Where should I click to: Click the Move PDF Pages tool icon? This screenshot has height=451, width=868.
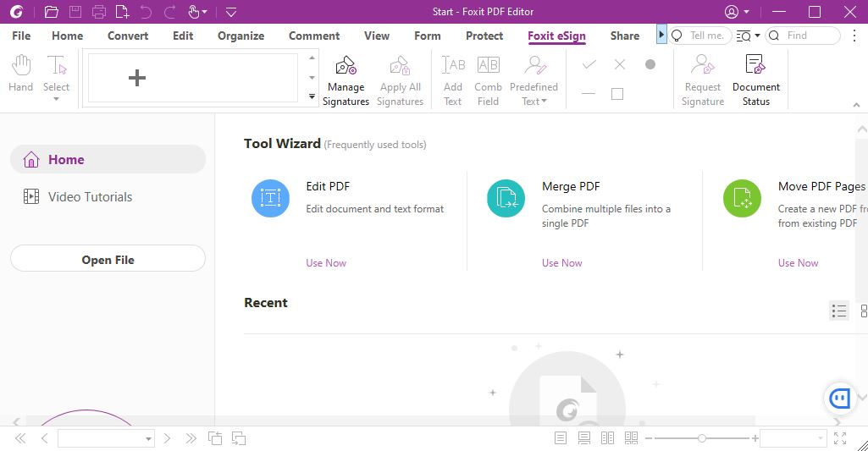coord(742,198)
